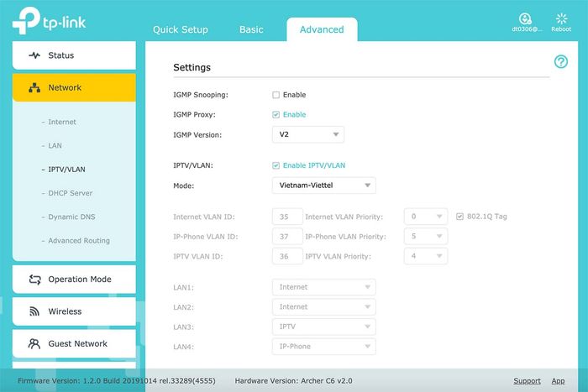Toggle the 802.1Q Tag checkbox
Viewport: 588px width, 392px height.
pyautogui.click(x=459, y=217)
